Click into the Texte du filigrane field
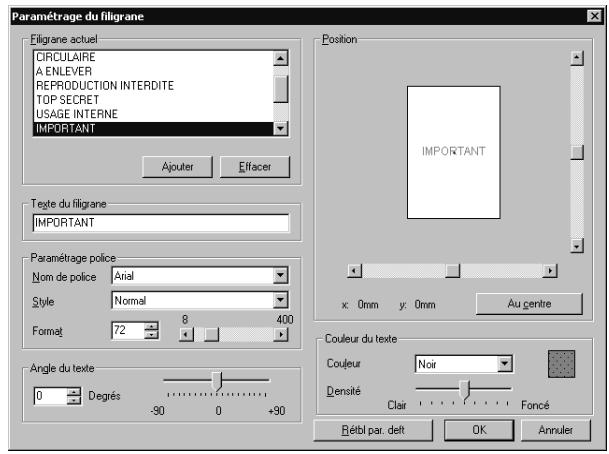609x454 pixels. click(161, 223)
